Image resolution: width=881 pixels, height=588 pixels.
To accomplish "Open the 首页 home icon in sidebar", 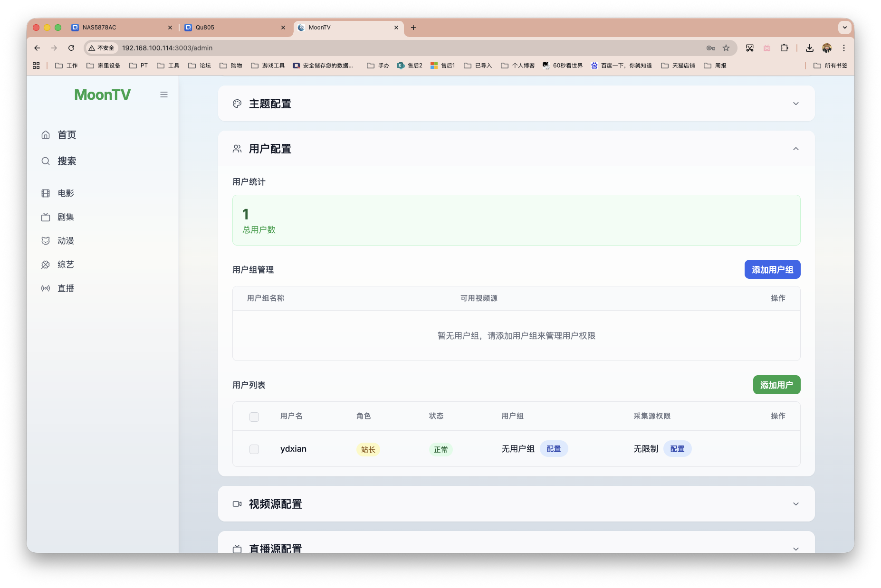I will click(46, 134).
